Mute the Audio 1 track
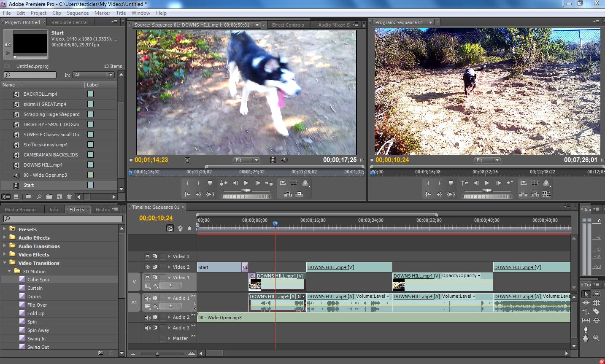The height and width of the screenshot is (364, 605). coord(148,298)
